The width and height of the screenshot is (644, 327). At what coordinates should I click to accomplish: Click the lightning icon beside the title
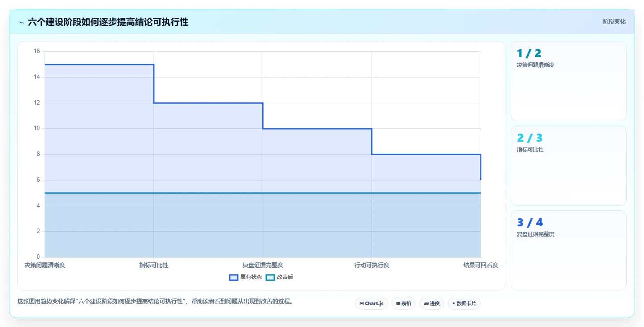[x=21, y=22]
